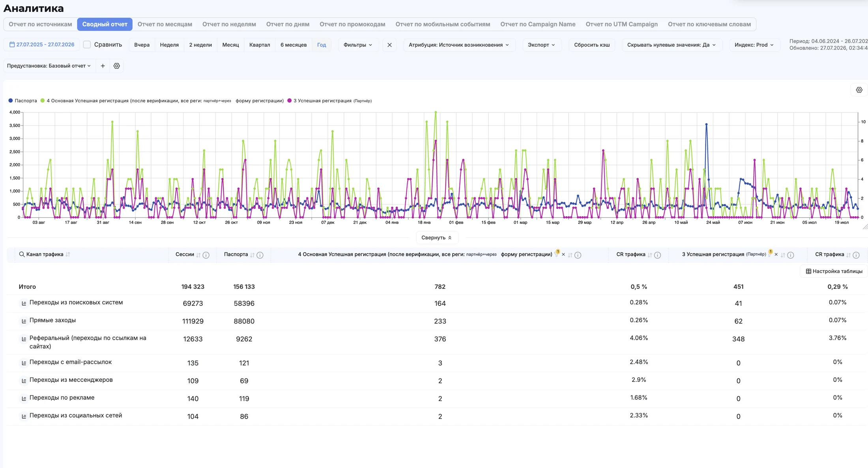This screenshot has width=868, height=468.
Task: Open the Индекс: Prod dropdown
Action: (754, 45)
